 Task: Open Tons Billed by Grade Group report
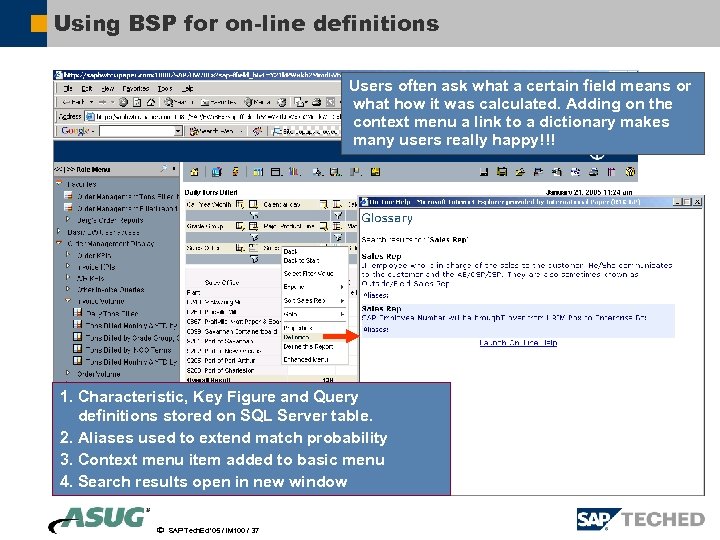click(x=132, y=338)
